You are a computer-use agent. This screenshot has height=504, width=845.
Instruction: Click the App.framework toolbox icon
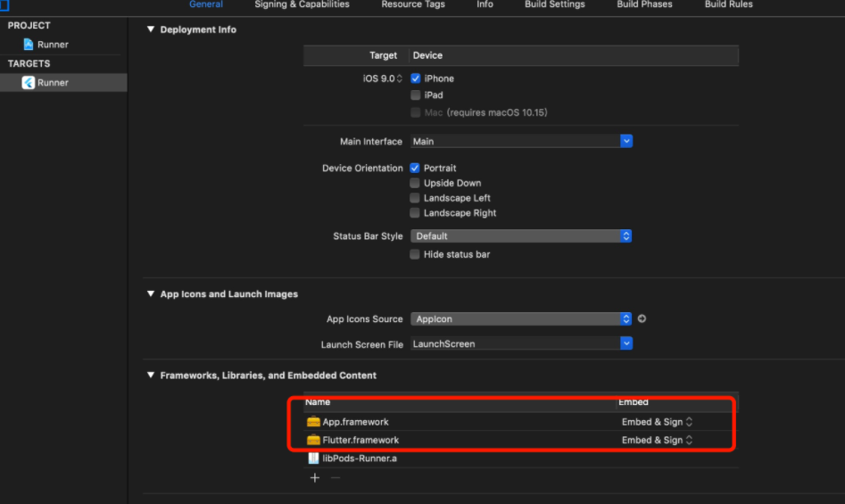coord(313,422)
